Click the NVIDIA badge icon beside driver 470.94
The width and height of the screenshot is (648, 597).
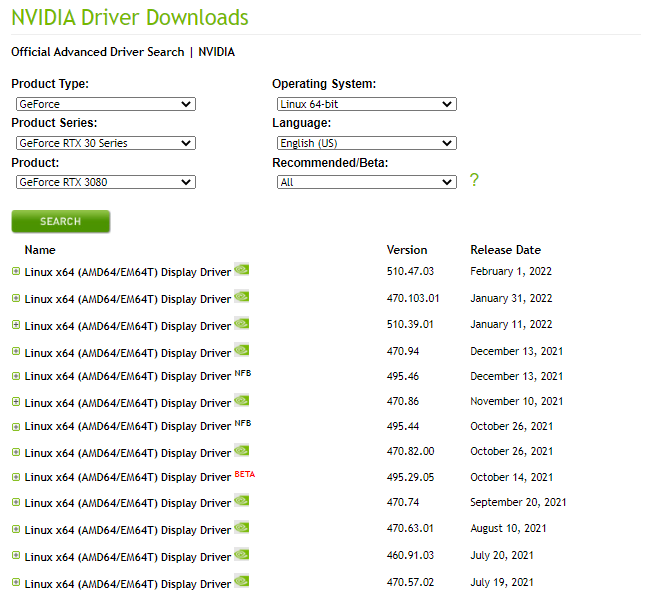click(242, 350)
